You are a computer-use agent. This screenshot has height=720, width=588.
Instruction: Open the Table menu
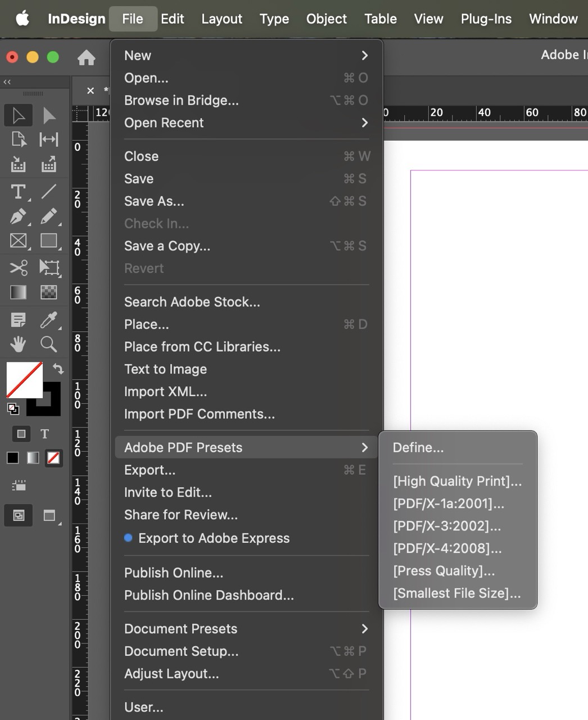(381, 19)
